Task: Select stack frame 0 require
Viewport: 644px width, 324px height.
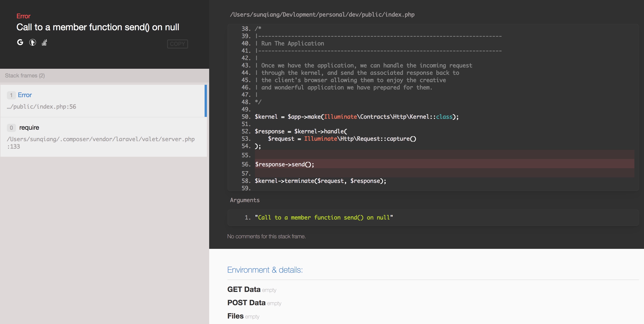Action: pyautogui.click(x=103, y=137)
